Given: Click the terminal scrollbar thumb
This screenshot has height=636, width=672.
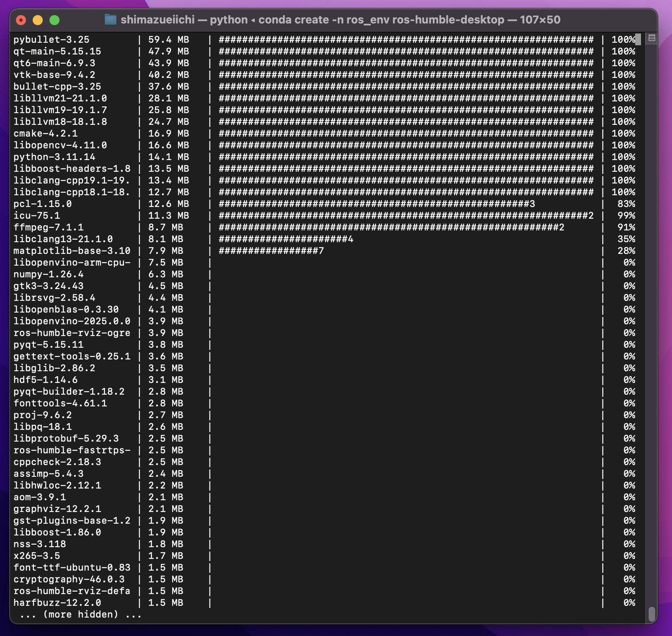Looking at the screenshot, I should [651, 614].
